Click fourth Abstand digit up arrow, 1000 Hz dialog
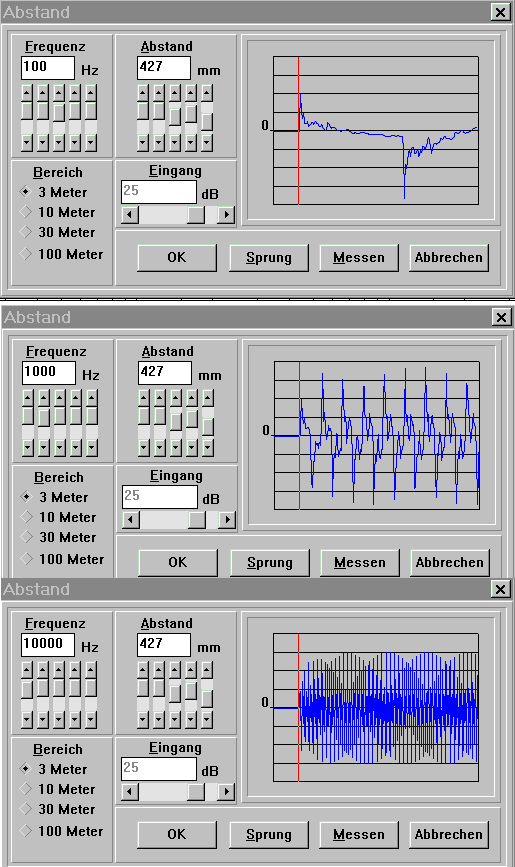This screenshot has height=867, width=515. (x=193, y=398)
